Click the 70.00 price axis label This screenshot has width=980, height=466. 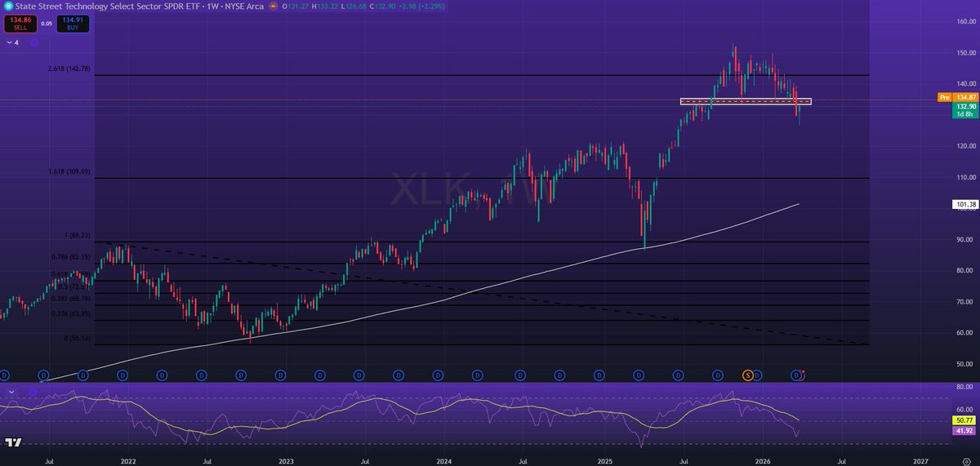pyautogui.click(x=966, y=301)
